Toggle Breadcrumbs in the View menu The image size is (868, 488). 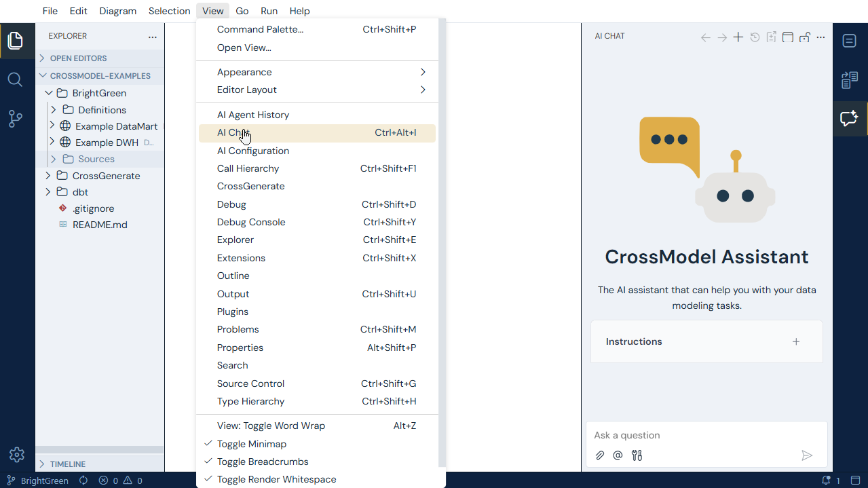point(317,462)
